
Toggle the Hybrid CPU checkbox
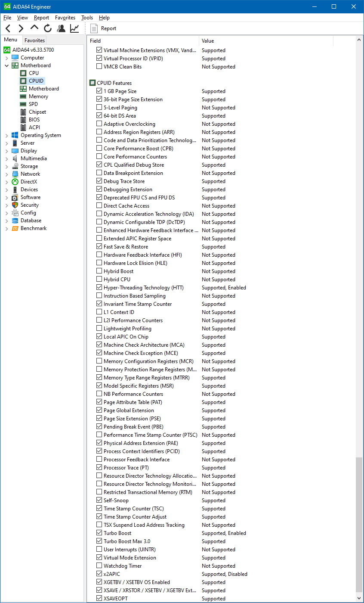(99, 280)
